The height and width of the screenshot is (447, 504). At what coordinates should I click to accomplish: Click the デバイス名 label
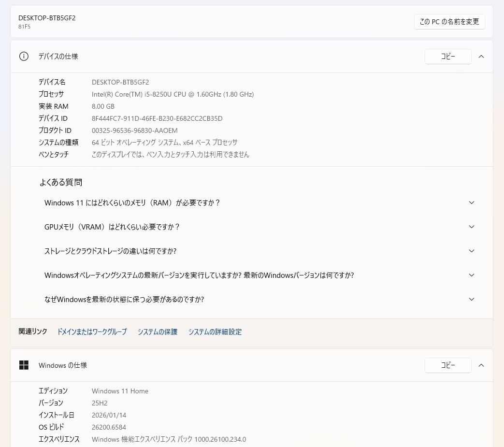(x=52, y=82)
